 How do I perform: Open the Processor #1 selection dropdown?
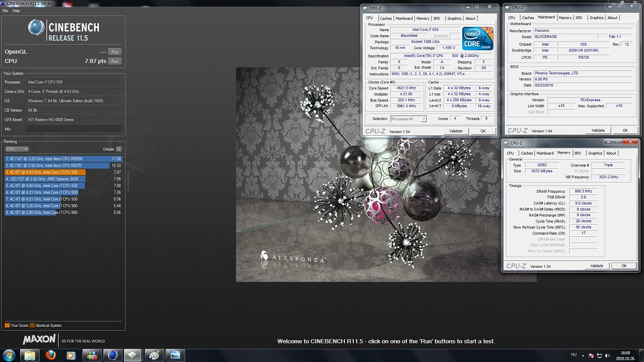pyautogui.click(x=408, y=119)
